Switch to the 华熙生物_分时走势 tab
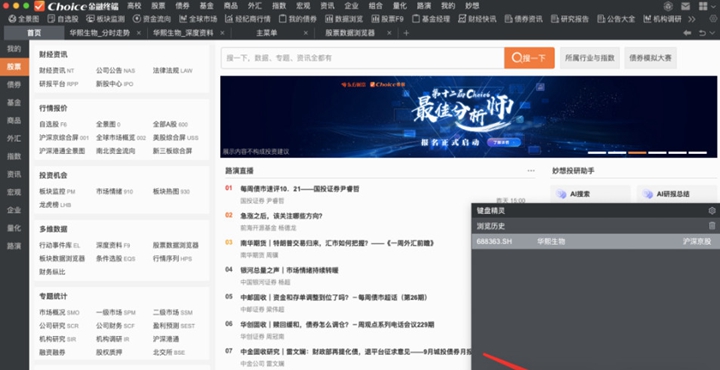 tap(100, 33)
